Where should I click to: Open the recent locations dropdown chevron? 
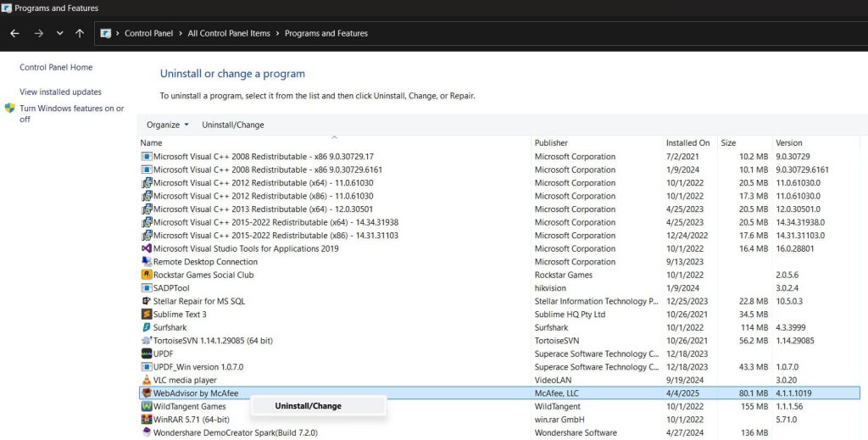pos(60,34)
